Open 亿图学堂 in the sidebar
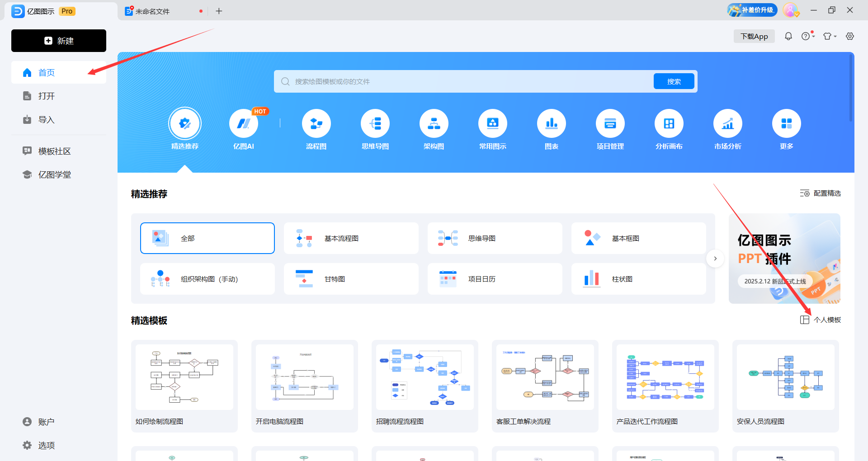 point(59,174)
